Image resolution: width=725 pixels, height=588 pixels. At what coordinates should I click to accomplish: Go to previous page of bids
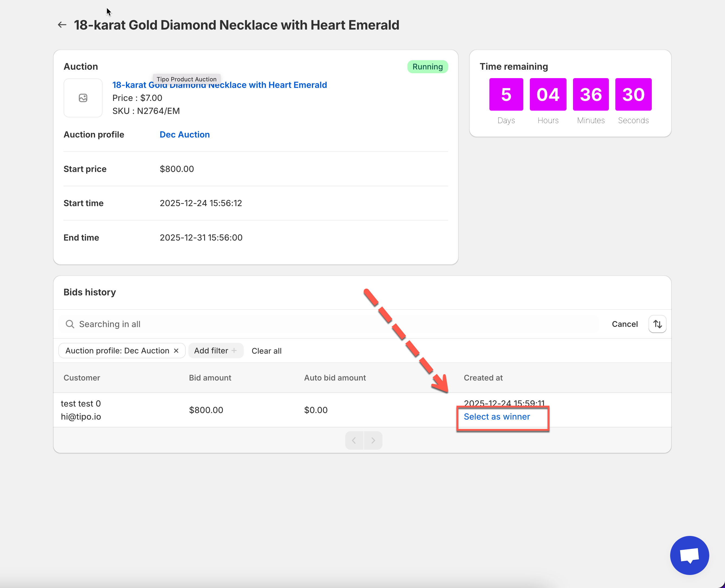[x=354, y=440]
